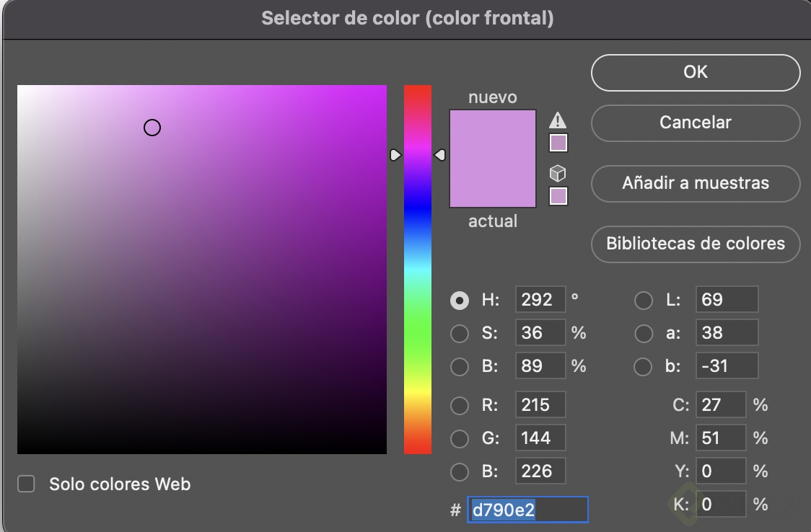The height and width of the screenshot is (532, 811).
Task: Select the S saturation radio button
Action: tap(460, 334)
